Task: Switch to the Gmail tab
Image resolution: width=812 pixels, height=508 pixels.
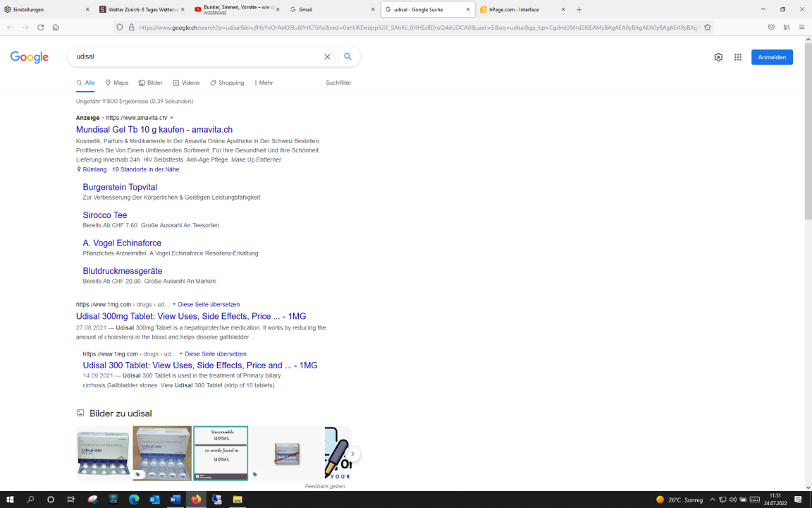Action: click(x=331, y=9)
